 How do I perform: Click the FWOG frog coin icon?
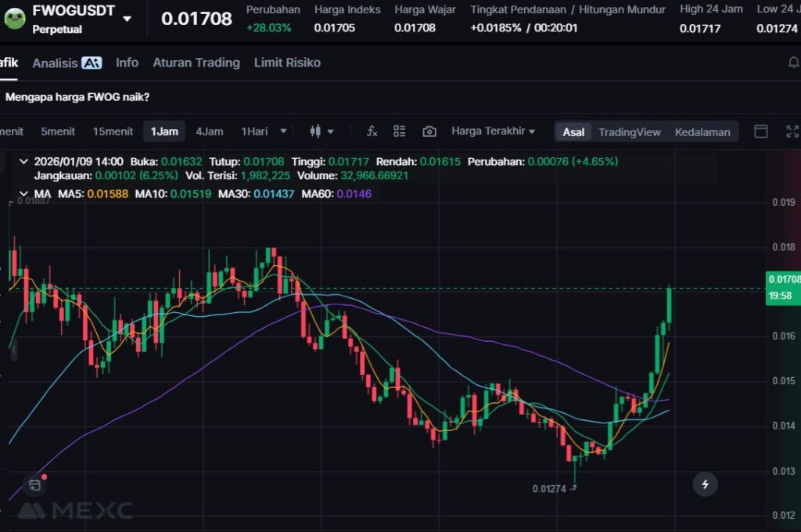15,19
